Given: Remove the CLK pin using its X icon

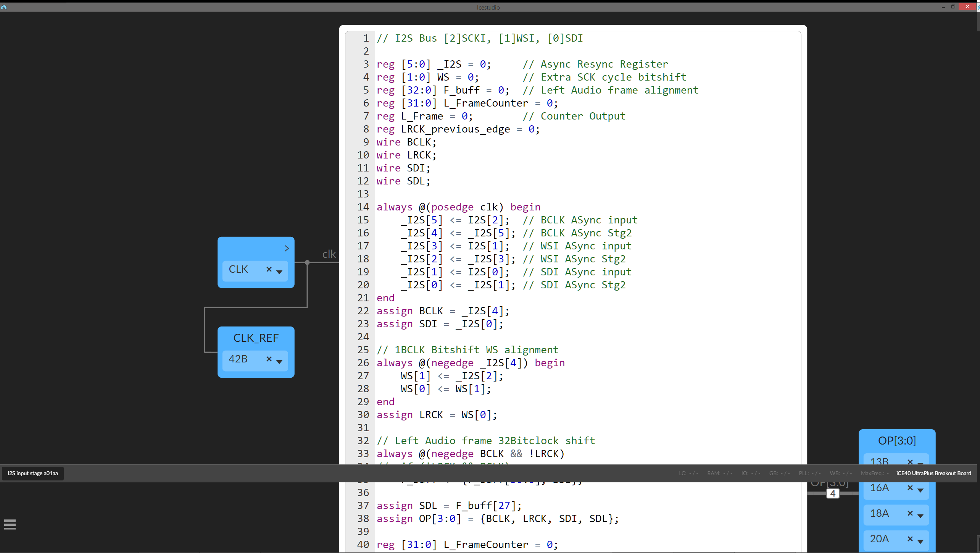Looking at the screenshot, I should 269,269.
